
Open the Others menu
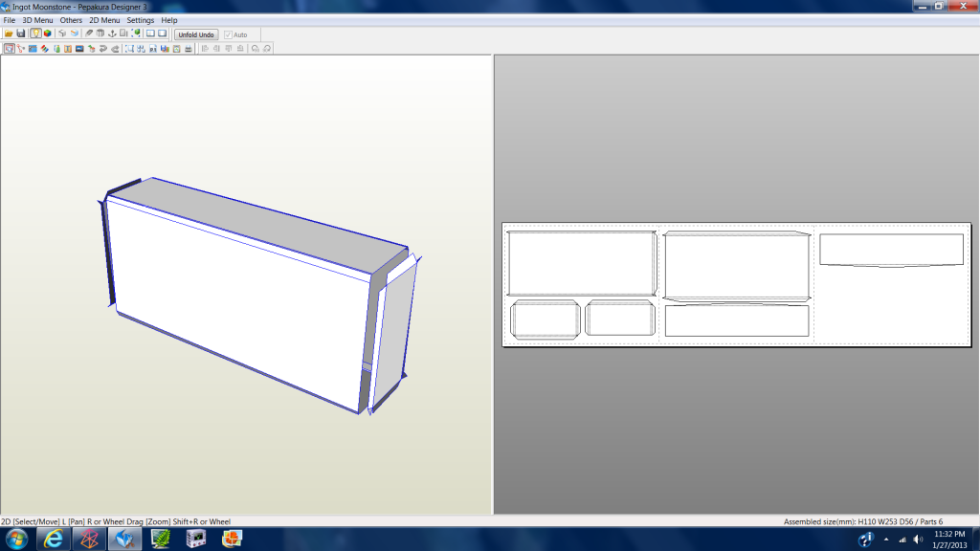[71, 20]
